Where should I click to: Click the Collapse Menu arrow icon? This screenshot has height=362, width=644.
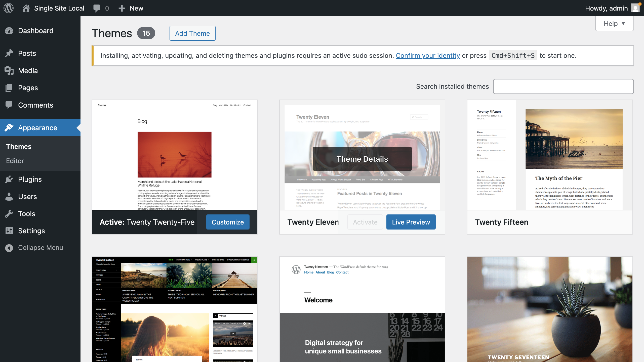[9, 248]
